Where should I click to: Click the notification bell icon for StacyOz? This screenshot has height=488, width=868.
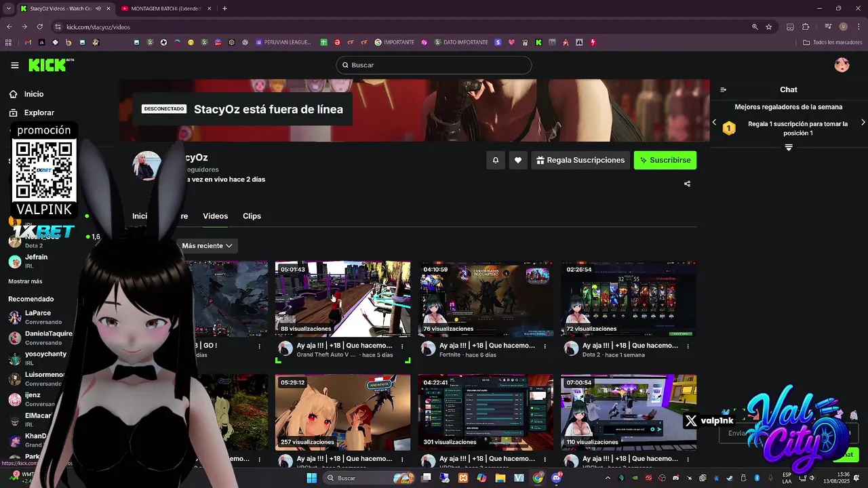pos(496,161)
